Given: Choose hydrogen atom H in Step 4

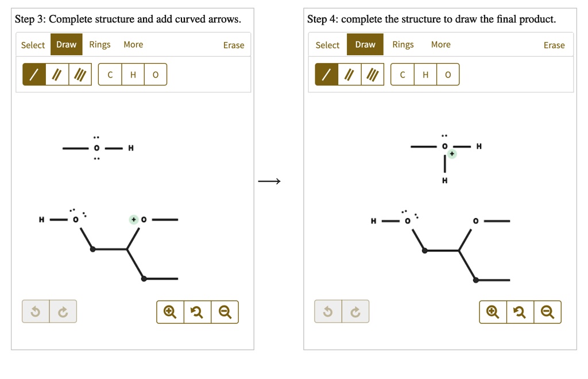Looking at the screenshot, I should 425,74.
